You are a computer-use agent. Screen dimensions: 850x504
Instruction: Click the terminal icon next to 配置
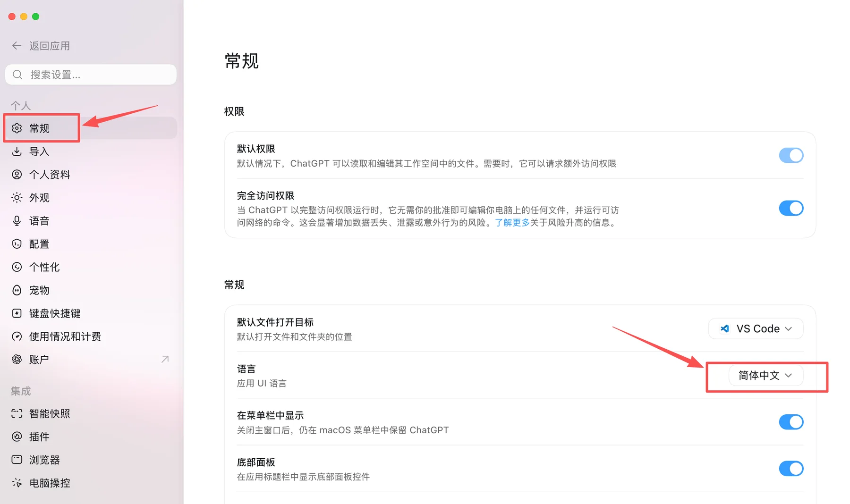[17, 244]
